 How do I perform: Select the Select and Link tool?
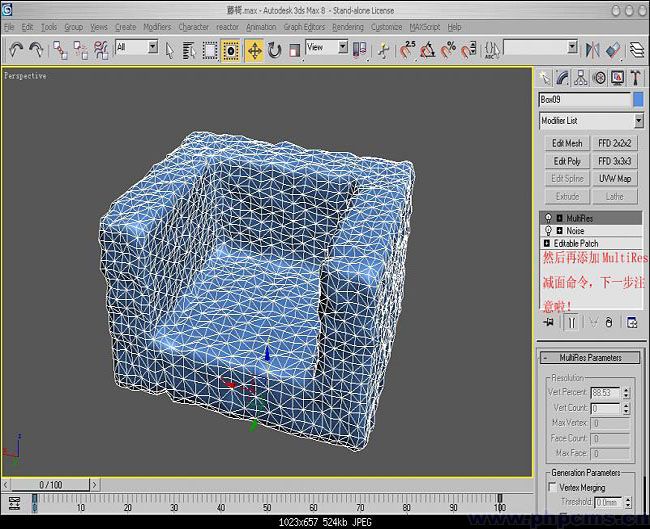coord(60,50)
